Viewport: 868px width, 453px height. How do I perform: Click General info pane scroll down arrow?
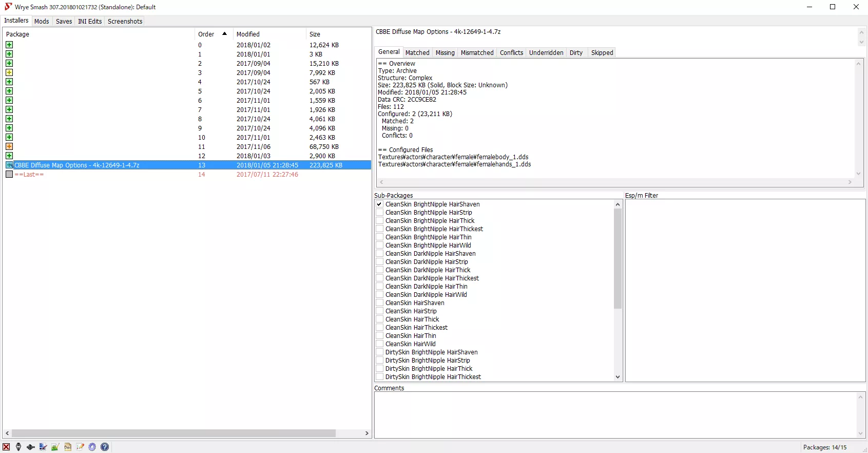pyautogui.click(x=858, y=174)
